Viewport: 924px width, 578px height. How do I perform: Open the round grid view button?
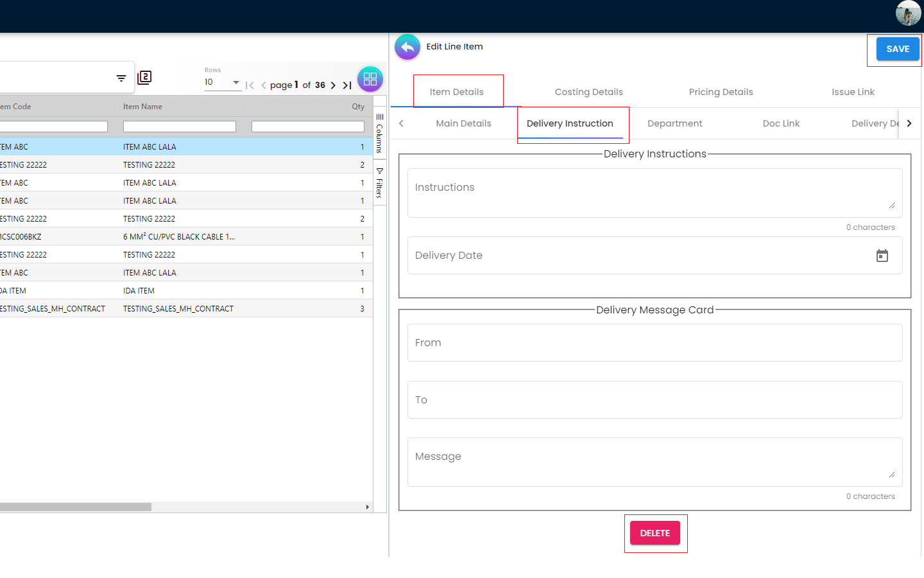click(x=370, y=79)
